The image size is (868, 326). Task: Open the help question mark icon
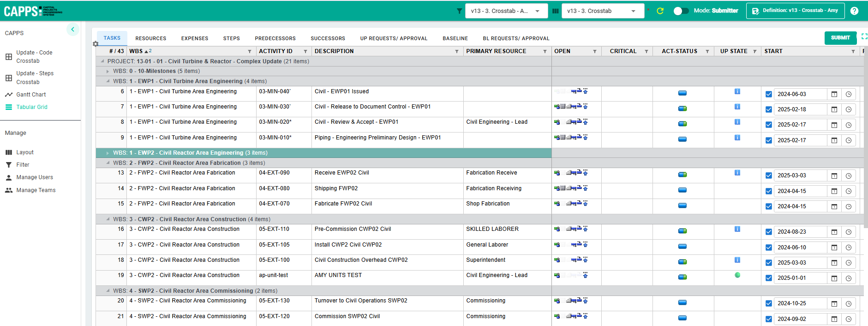click(854, 11)
